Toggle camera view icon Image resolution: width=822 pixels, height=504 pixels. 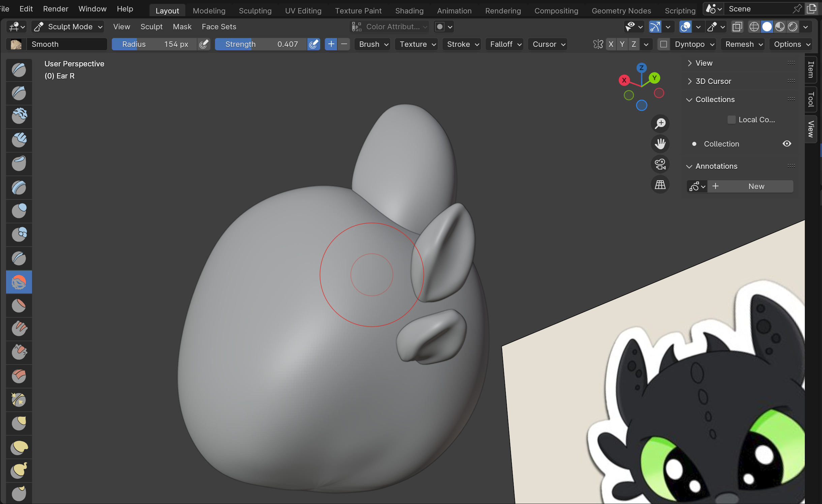point(660,164)
